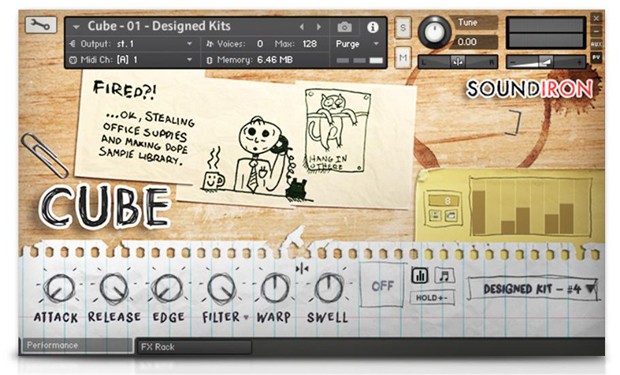Image resolution: width=620 pixels, height=375 pixels.
Task: Select the Performance tab
Action: (x=76, y=345)
